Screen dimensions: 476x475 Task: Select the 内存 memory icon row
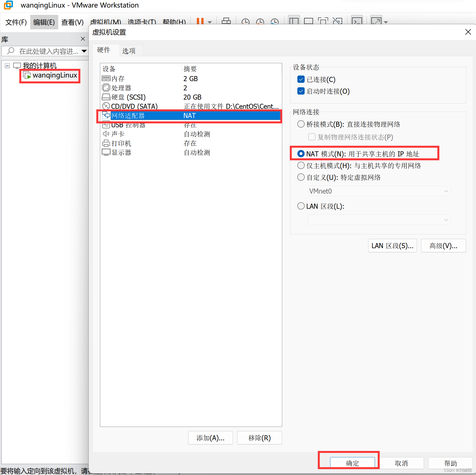[x=106, y=79]
